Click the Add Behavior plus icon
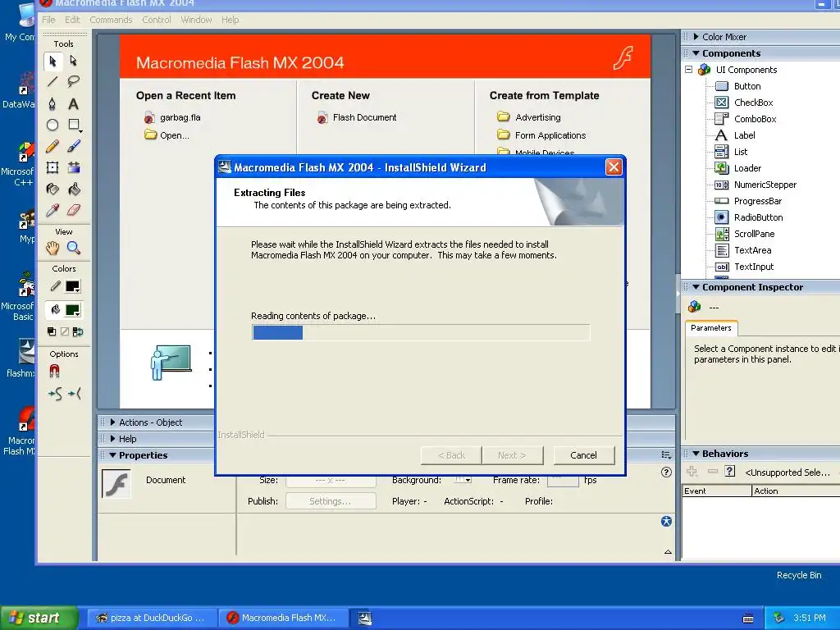Image resolution: width=840 pixels, height=630 pixels. coord(692,472)
